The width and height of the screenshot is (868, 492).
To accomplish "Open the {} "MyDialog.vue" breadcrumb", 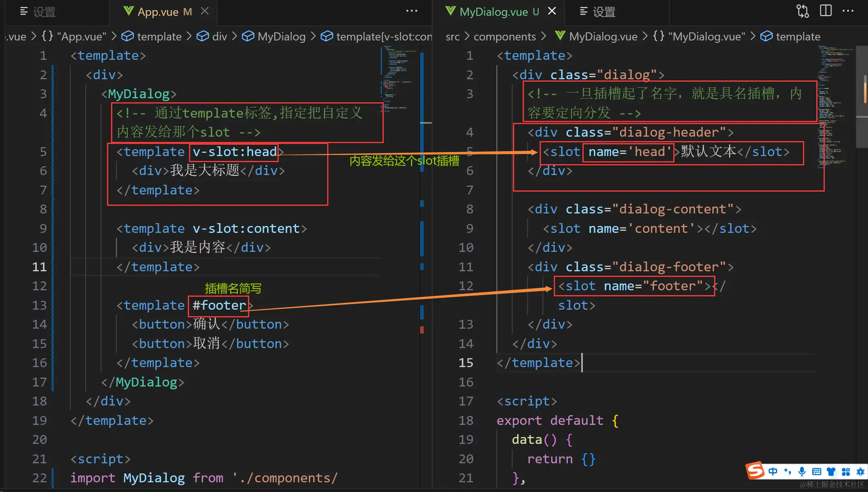I will 699,36.
